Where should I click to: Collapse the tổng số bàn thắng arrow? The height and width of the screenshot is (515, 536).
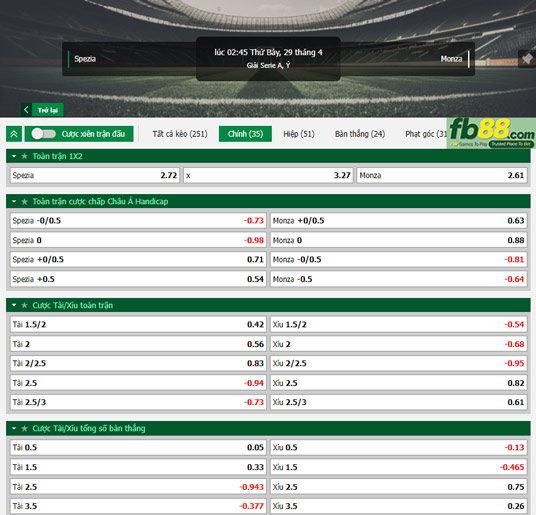14,428
